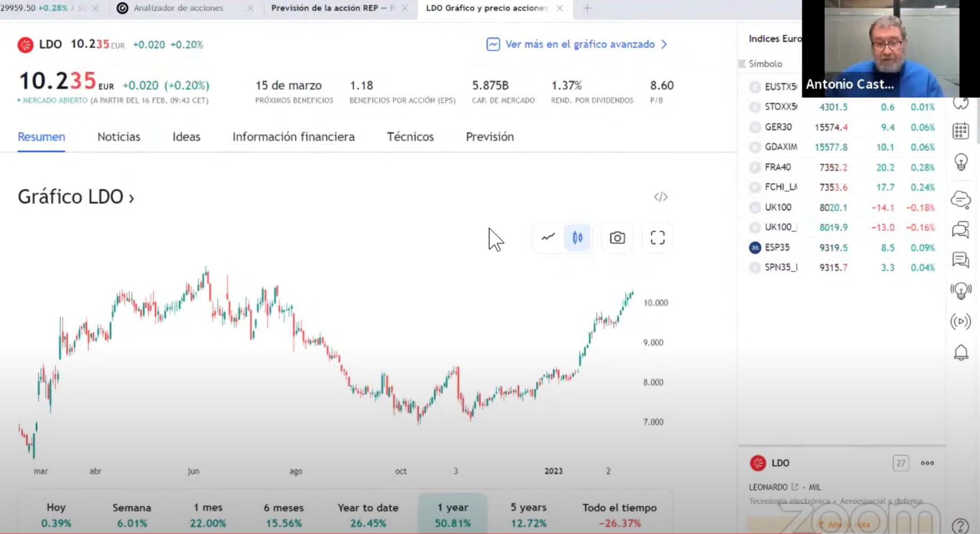Viewport: 980px width, 534px height.
Task: Click the Antonio Cast... Zoom video thumbnail
Action: (891, 48)
